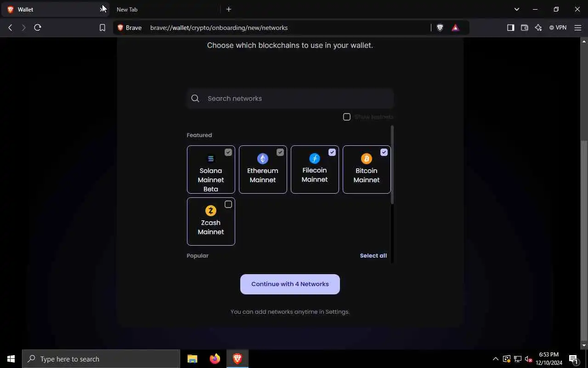Go back to the previous page
The width and height of the screenshot is (588, 368).
(10, 28)
